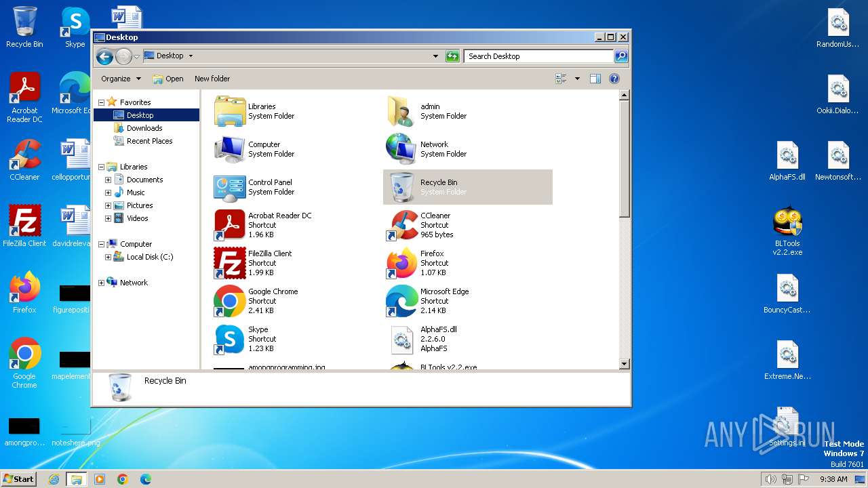The height and width of the screenshot is (488, 868).
Task: Click the CCleaner desktop shortcut icon
Action: [x=24, y=161]
